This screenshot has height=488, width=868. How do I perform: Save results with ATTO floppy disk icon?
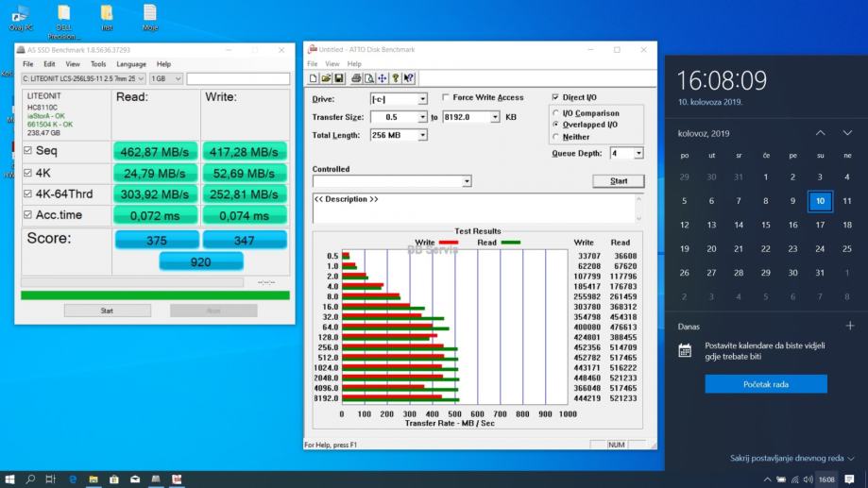339,78
